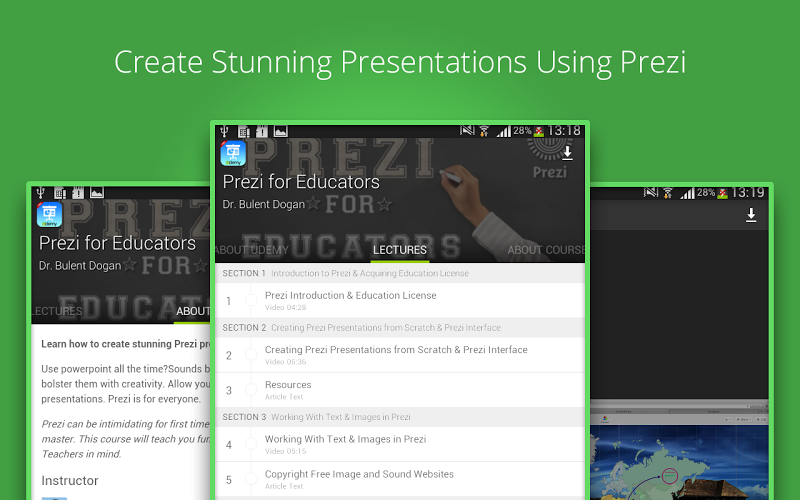Tap Video 05:36 duration label
Viewport: 800px width, 500px height.
pyautogui.click(x=285, y=362)
